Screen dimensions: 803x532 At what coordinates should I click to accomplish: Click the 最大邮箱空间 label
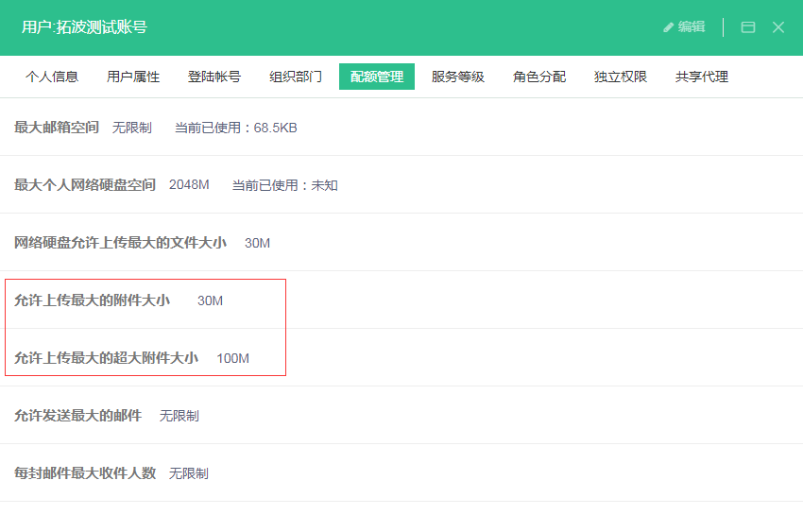pos(57,128)
